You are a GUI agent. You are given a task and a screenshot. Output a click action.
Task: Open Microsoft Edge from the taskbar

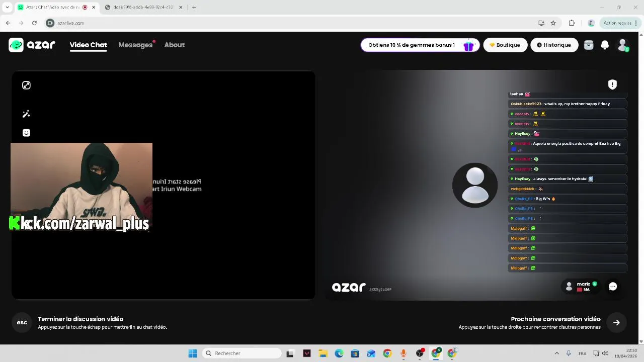tap(339, 353)
